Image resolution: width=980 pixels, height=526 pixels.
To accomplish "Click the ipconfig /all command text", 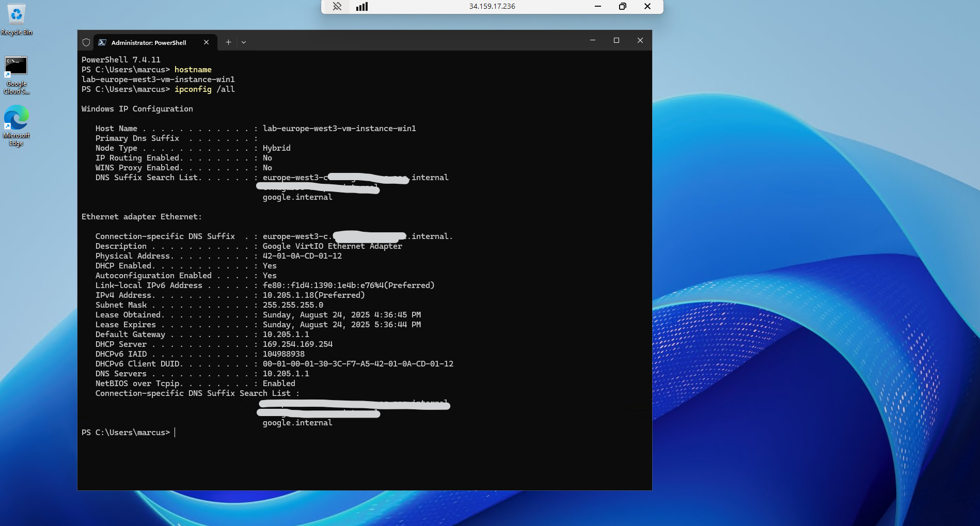I will pos(204,89).
